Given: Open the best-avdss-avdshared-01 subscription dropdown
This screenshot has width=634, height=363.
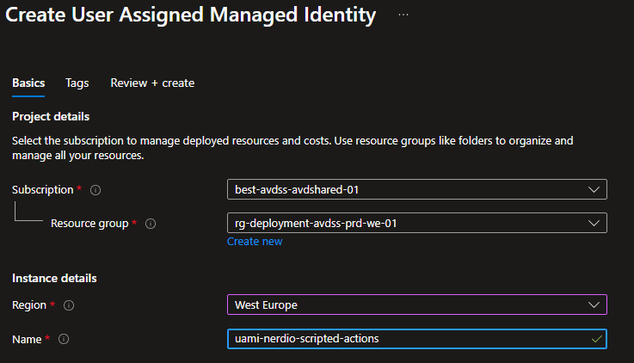Looking at the screenshot, I should 417,190.
